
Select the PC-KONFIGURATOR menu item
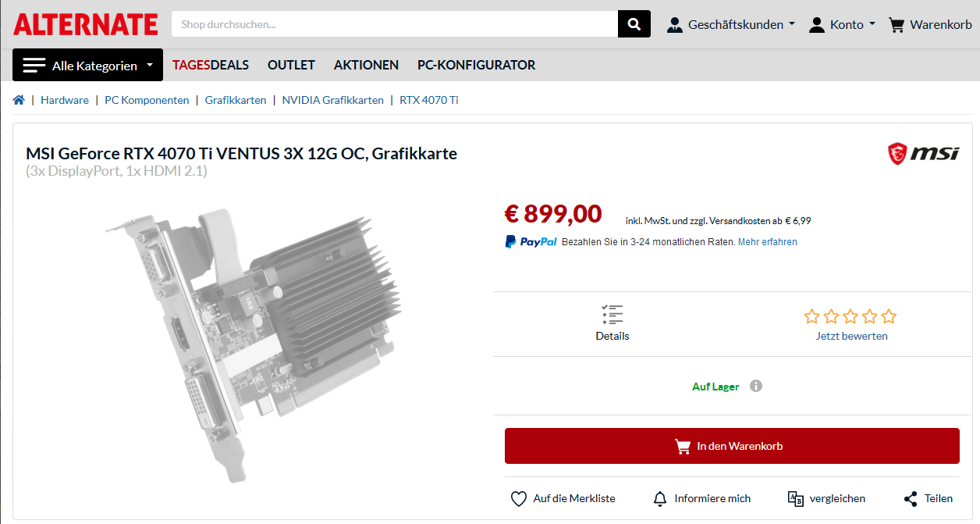476,65
